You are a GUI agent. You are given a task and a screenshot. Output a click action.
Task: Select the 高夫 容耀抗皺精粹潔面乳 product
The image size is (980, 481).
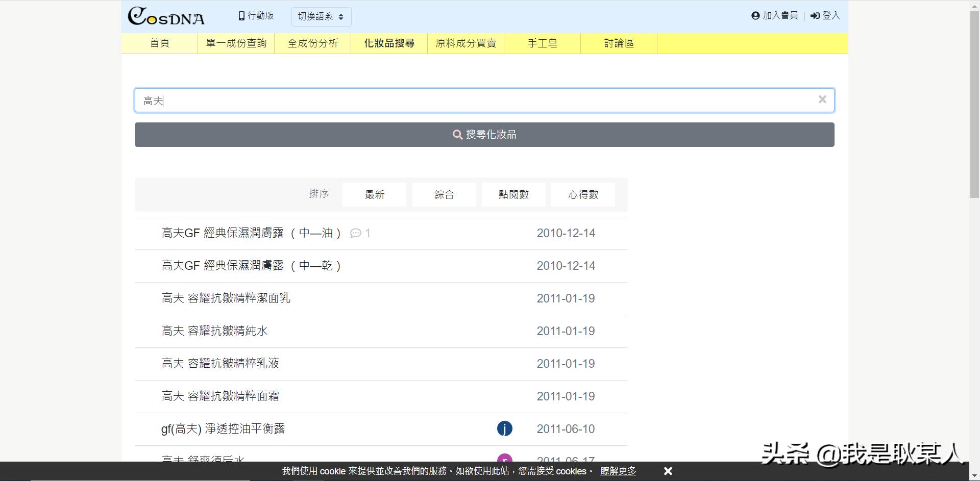click(226, 298)
